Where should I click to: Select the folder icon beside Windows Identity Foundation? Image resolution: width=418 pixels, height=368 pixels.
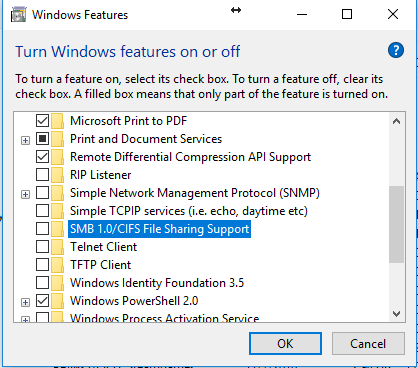point(57,283)
